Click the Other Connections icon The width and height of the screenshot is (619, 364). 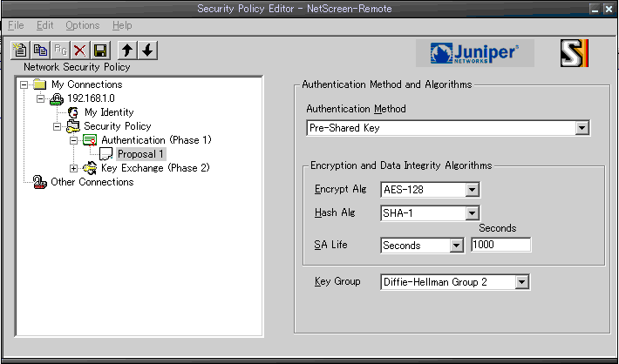(x=39, y=182)
